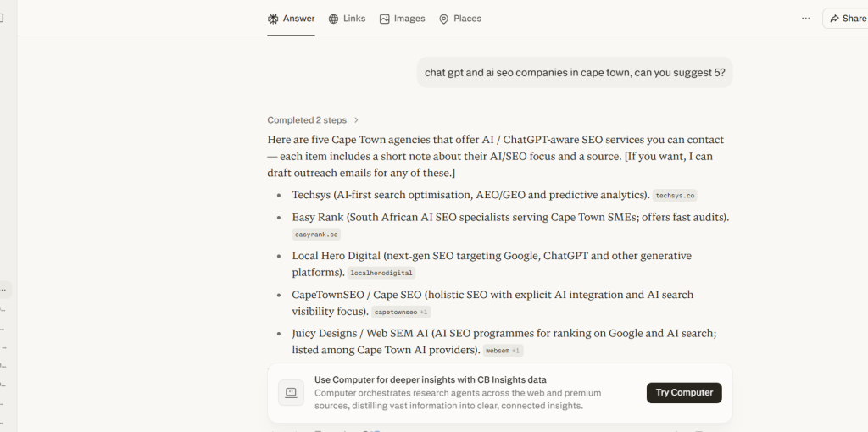Click the Juicy Designs / Web SEM AI item

coord(504,341)
